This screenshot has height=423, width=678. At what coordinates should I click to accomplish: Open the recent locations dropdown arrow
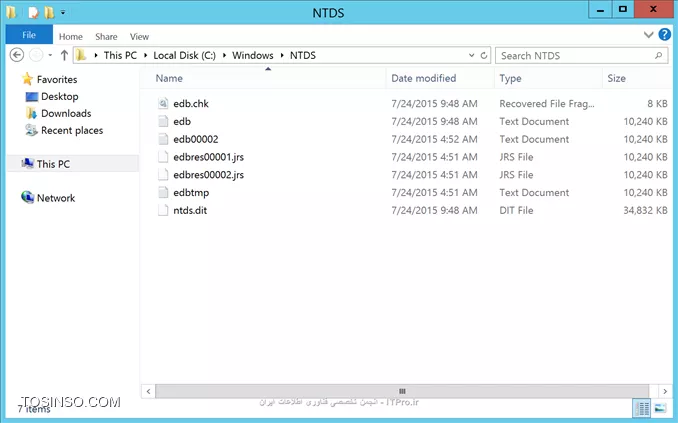pos(50,55)
